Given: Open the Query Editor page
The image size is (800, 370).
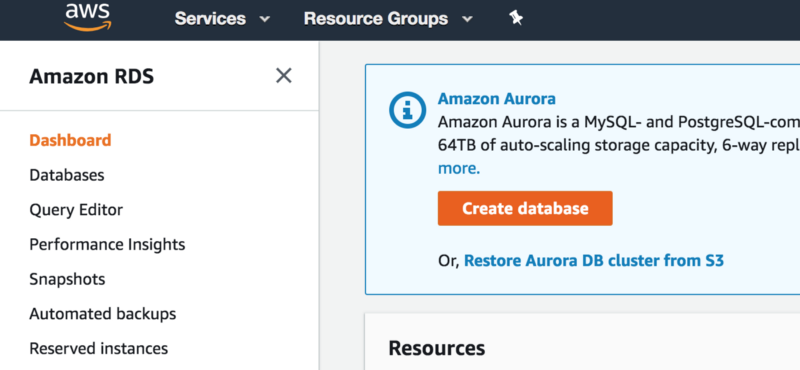Looking at the screenshot, I should pos(76,210).
